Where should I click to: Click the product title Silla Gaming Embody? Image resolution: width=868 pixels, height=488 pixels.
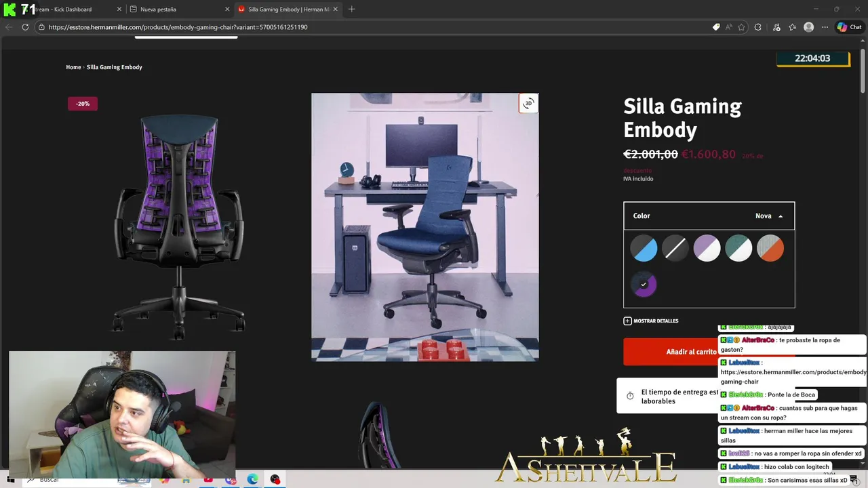coord(682,118)
